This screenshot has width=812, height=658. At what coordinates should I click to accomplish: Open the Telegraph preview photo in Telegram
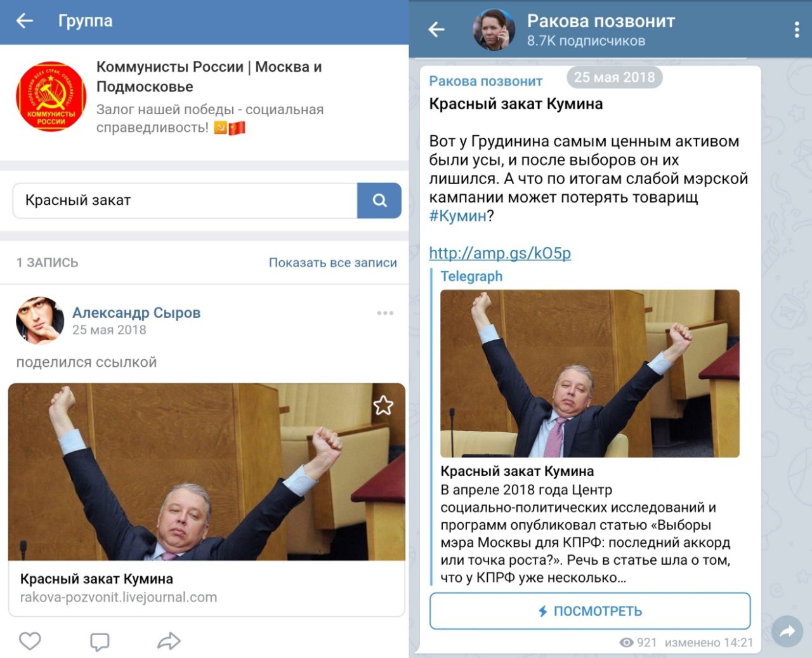point(590,373)
